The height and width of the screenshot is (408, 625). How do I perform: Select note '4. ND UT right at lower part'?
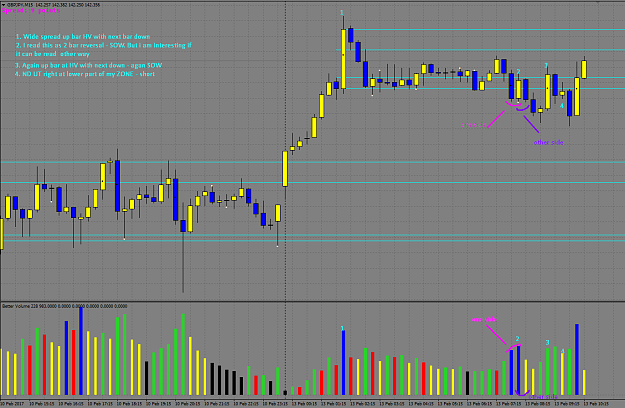85,74
